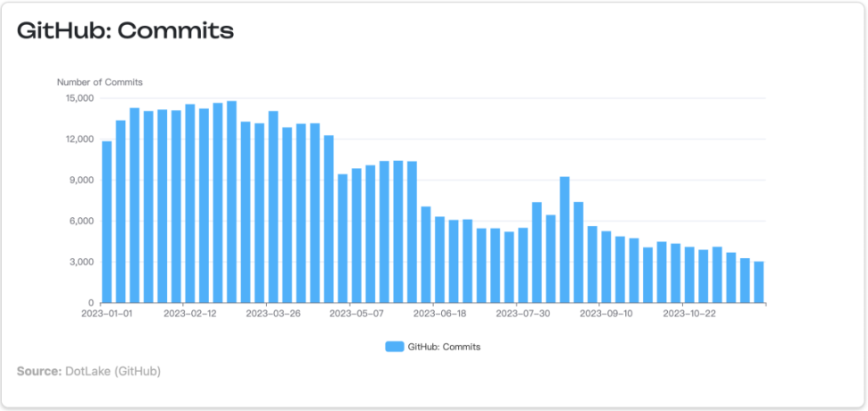Click the 2023-09-10 x-axis date label
868x411 pixels.
pos(606,314)
